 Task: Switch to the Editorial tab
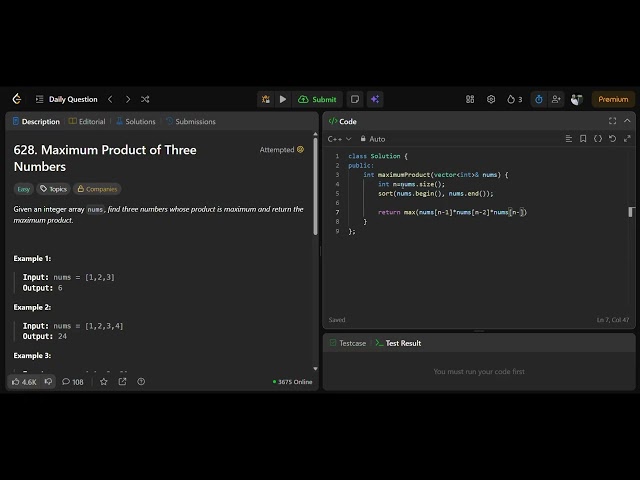point(87,122)
